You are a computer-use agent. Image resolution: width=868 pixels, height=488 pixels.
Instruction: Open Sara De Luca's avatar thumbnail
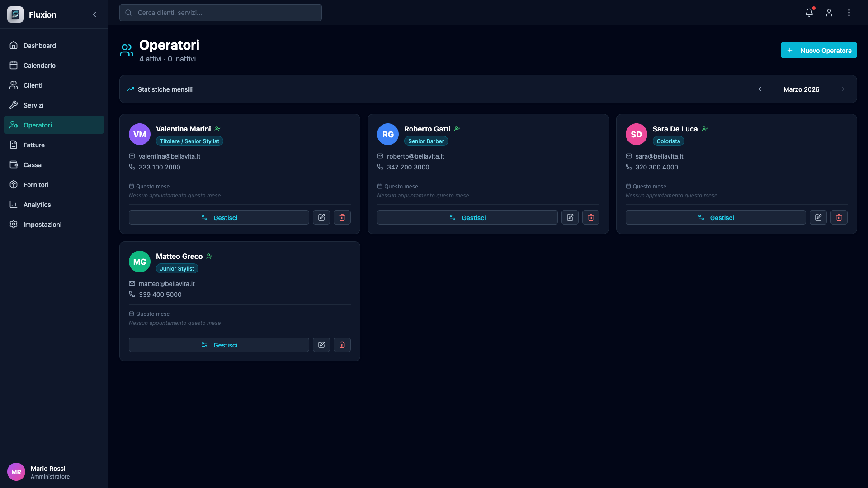coord(636,134)
